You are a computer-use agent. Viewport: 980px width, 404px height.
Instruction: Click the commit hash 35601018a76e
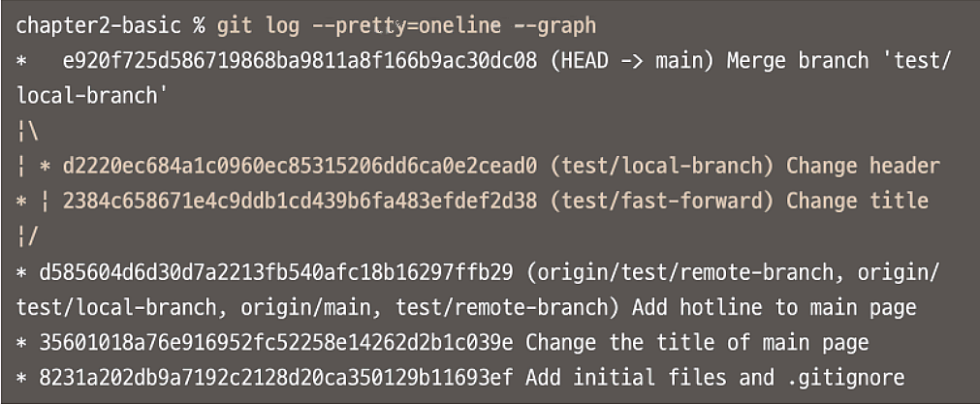(275, 342)
